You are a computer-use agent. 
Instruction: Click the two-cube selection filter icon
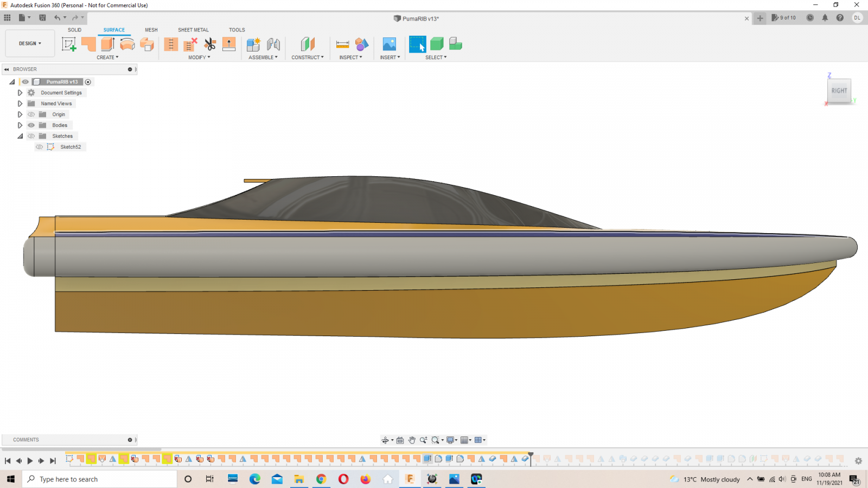(x=456, y=44)
